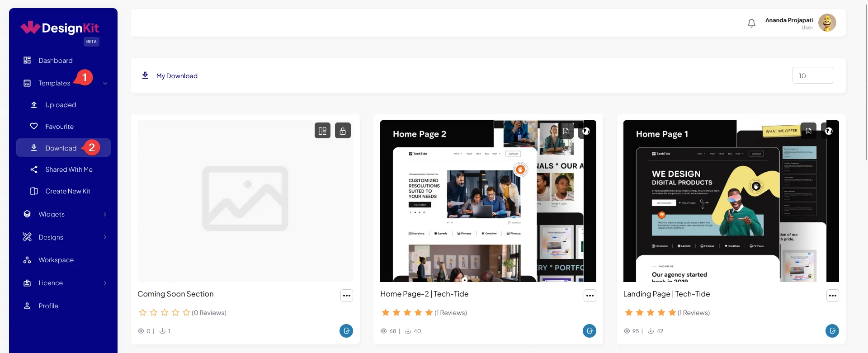The width and height of the screenshot is (868, 353).
Task: Click the My Download heading text
Action: tap(177, 76)
